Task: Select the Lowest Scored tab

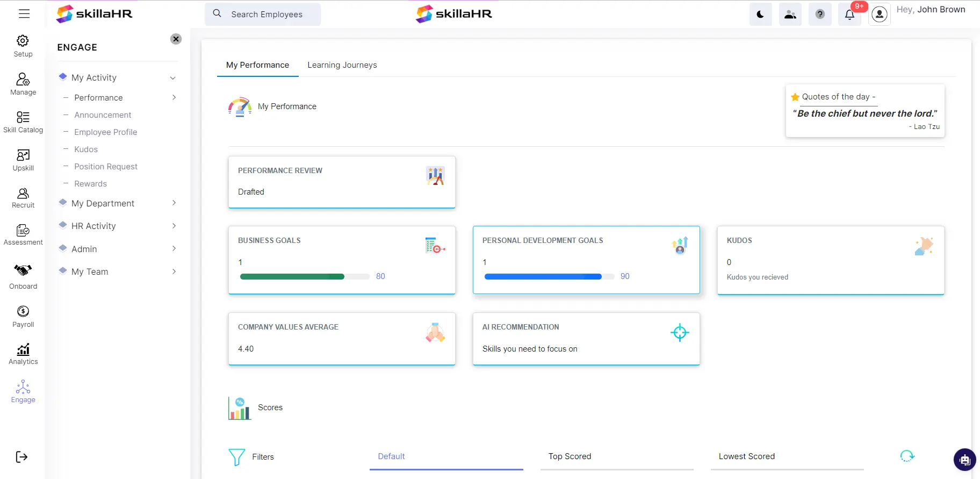Action: click(787, 456)
